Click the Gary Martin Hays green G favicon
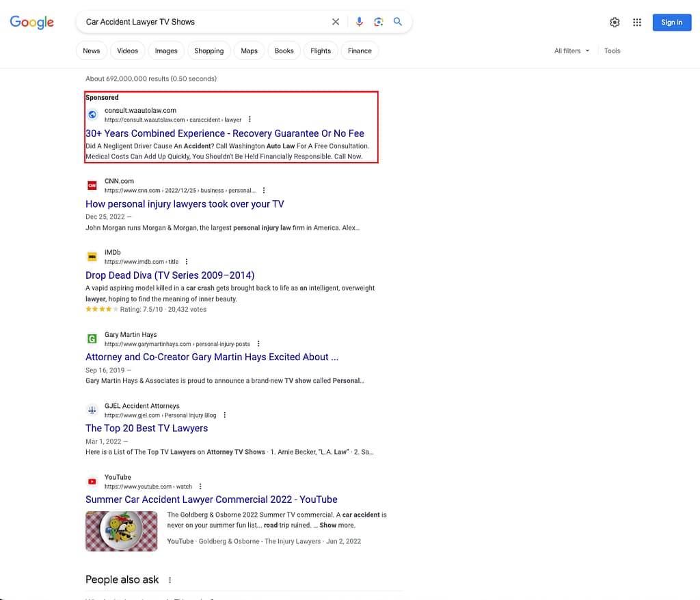 (x=92, y=339)
